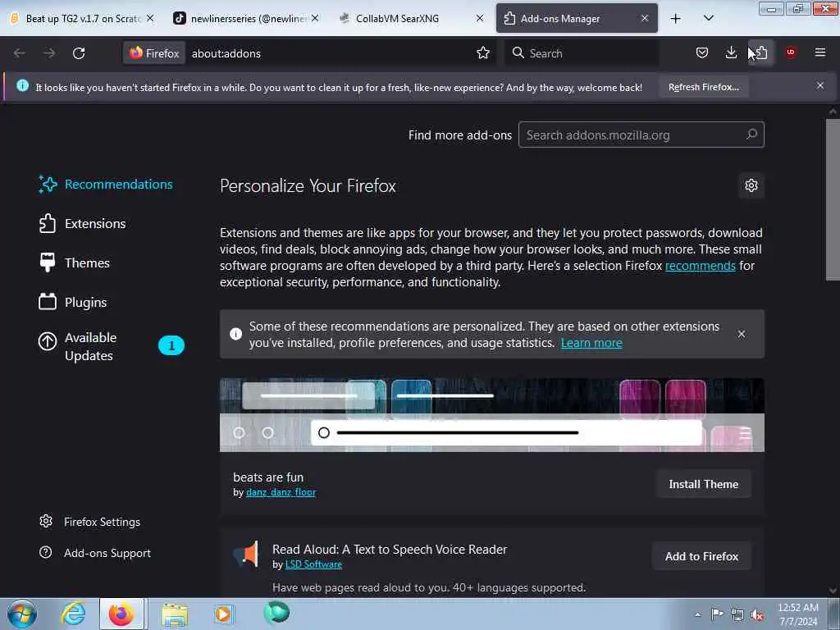
Task: Open the Extensions toolbar button
Action: coord(761,52)
